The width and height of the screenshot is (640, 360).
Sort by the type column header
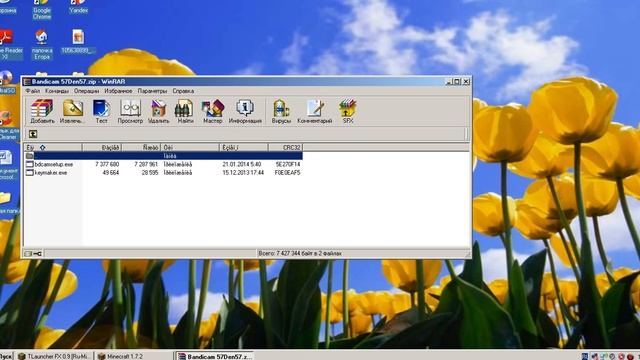pos(190,147)
